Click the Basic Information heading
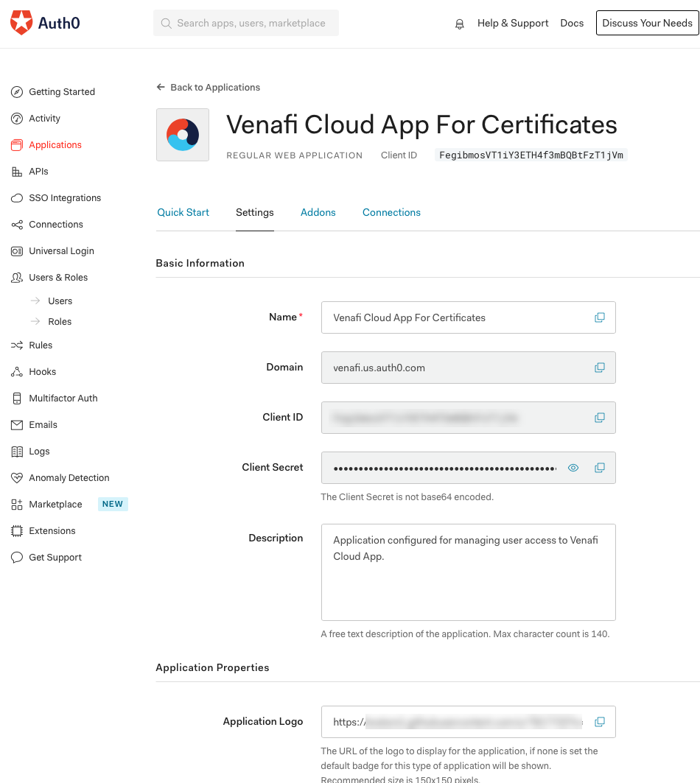This screenshot has height=783, width=700. point(200,263)
